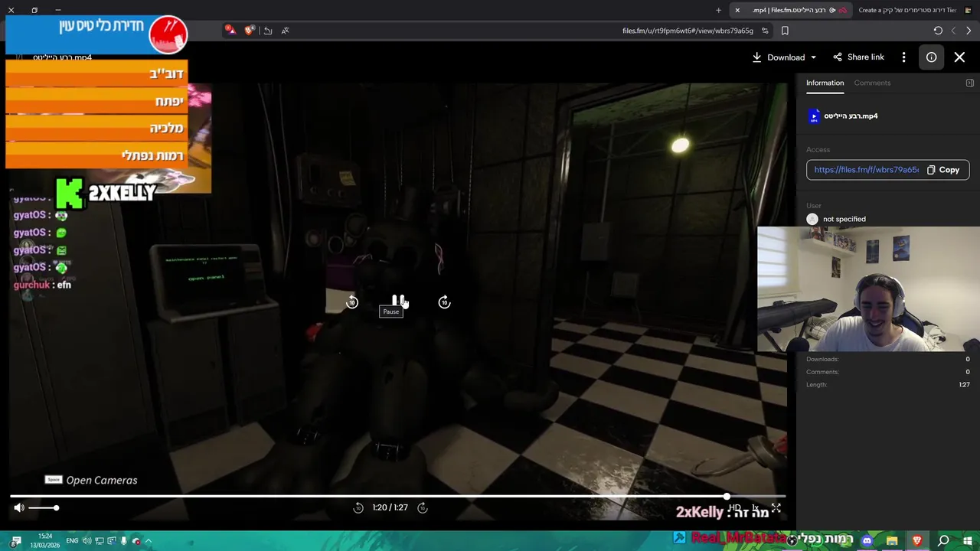Click the Download button
The width and height of the screenshot is (980, 551).
[778, 57]
